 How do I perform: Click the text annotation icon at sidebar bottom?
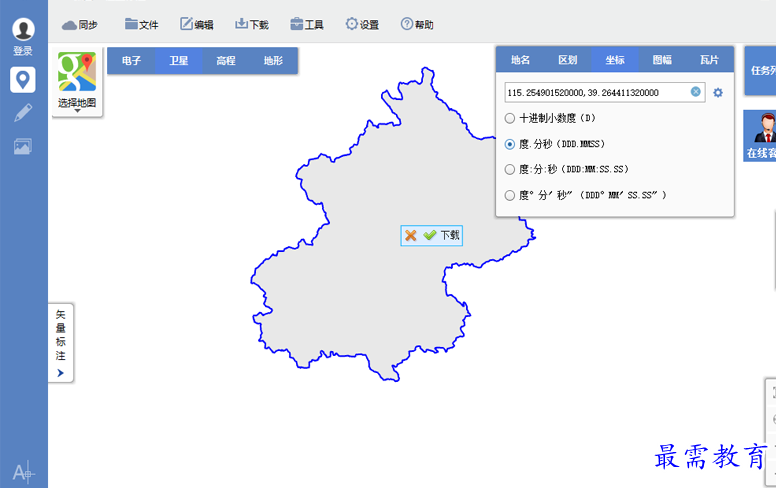pos(23,473)
